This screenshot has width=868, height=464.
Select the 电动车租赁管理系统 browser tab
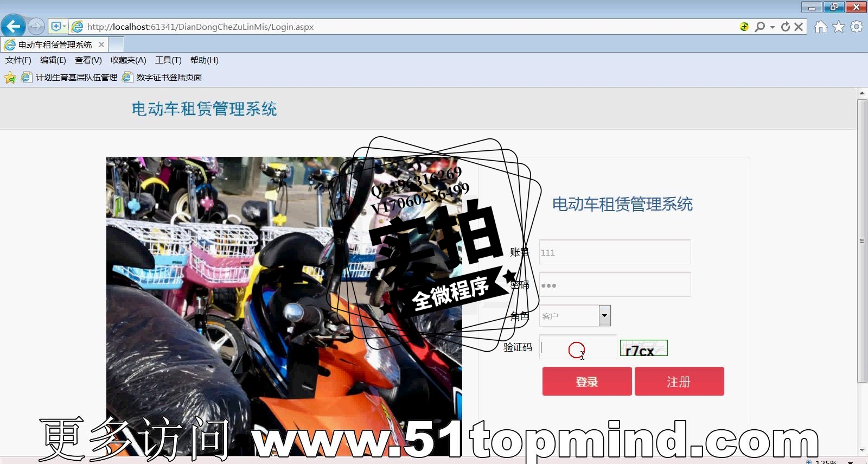tap(54, 45)
